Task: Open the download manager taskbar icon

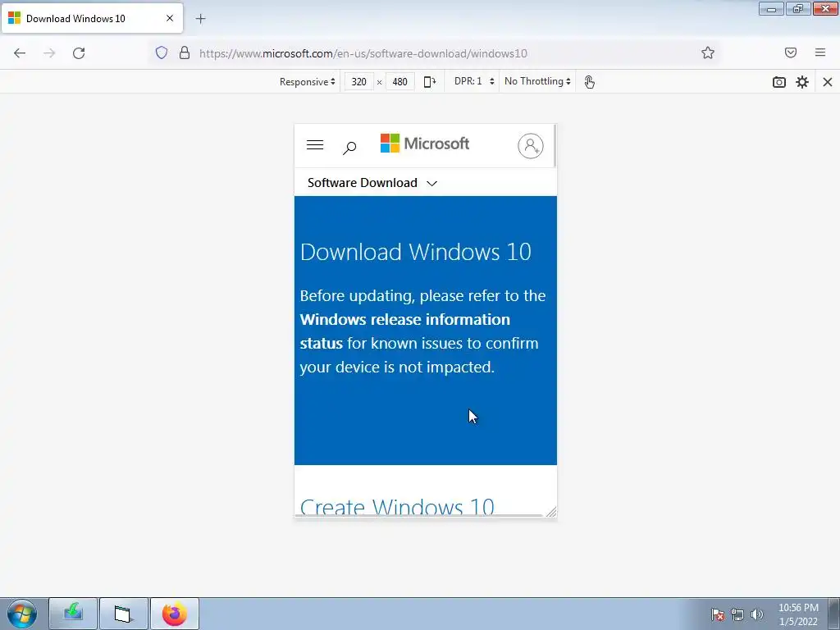Action: tap(73, 614)
